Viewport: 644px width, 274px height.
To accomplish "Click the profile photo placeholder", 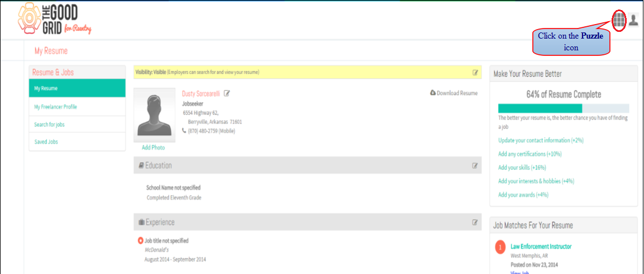I will pos(154,115).
